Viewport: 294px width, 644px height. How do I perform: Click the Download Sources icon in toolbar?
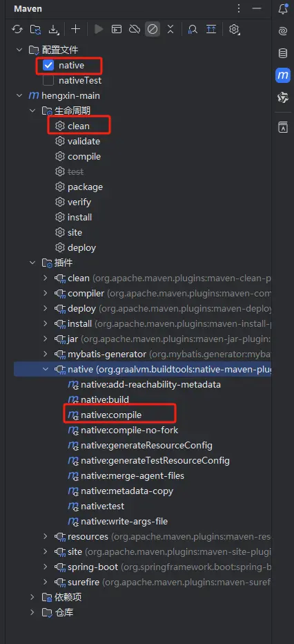click(54, 29)
